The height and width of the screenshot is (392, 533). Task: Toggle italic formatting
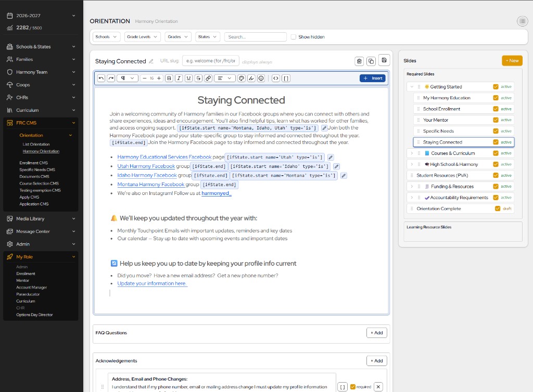[179, 79]
